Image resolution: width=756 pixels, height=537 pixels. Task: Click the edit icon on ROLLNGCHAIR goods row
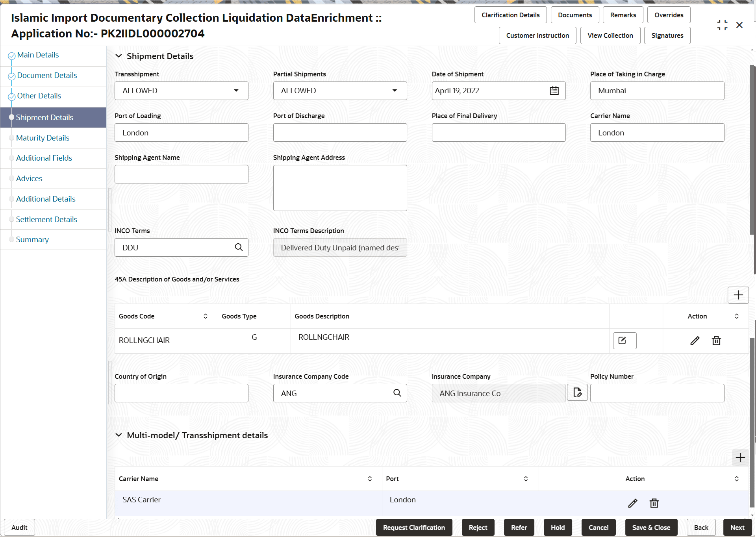click(x=695, y=340)
